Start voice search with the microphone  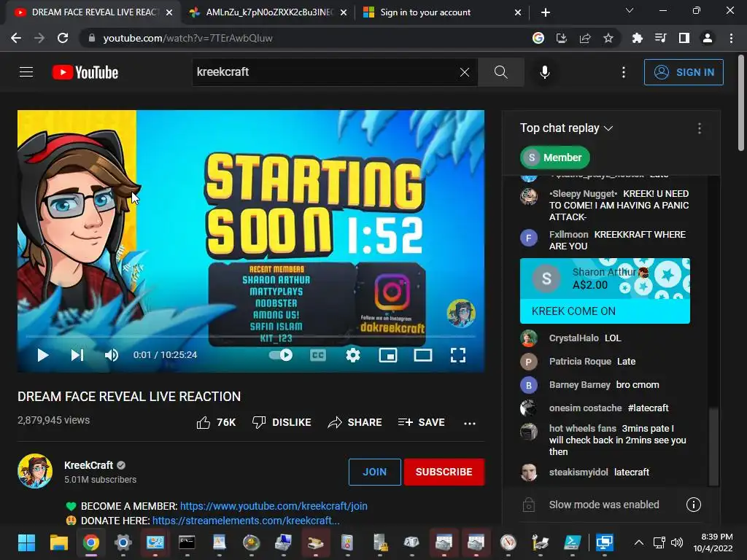544,72
